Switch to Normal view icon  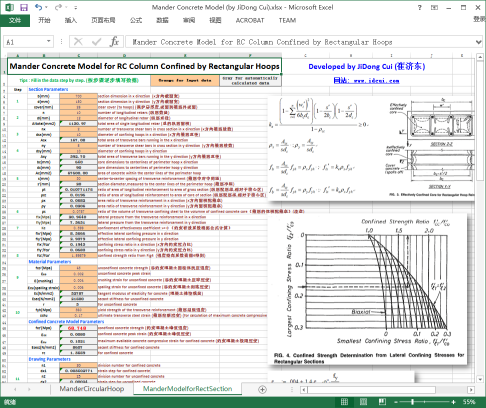tap(344, 402)
